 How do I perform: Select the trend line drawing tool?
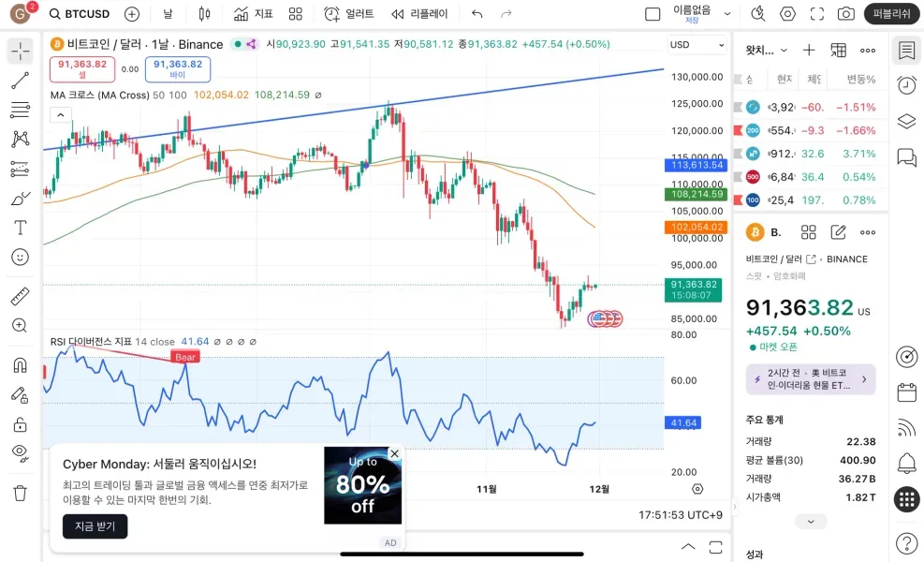tap(20, 81)
